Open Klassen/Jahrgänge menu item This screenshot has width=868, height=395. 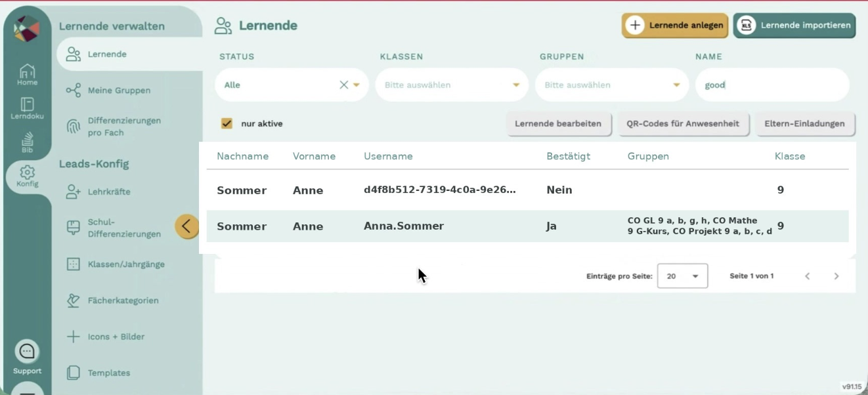click(126, 264)
